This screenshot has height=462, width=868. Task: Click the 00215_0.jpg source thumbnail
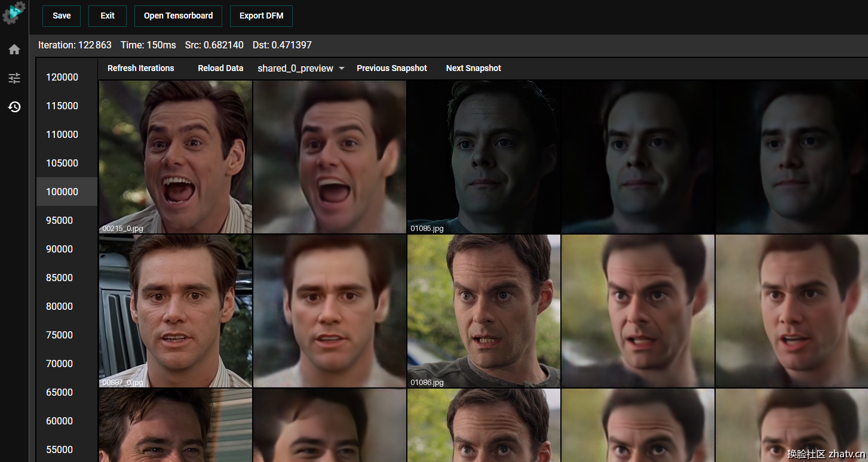pyautogui.click(x=176, y=157)
